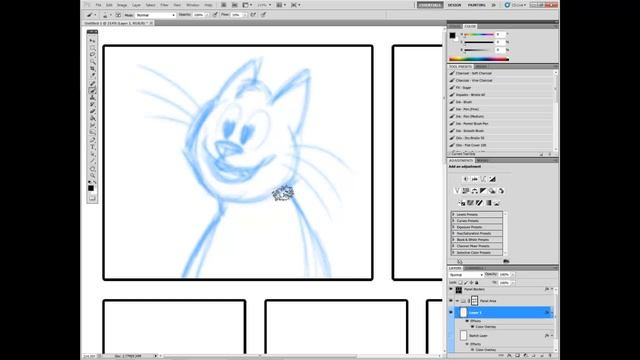Image resolution: width=640 pixels, height=360 pixels.
Task: Open the Brush Preset picker
Action: point(106,15)
